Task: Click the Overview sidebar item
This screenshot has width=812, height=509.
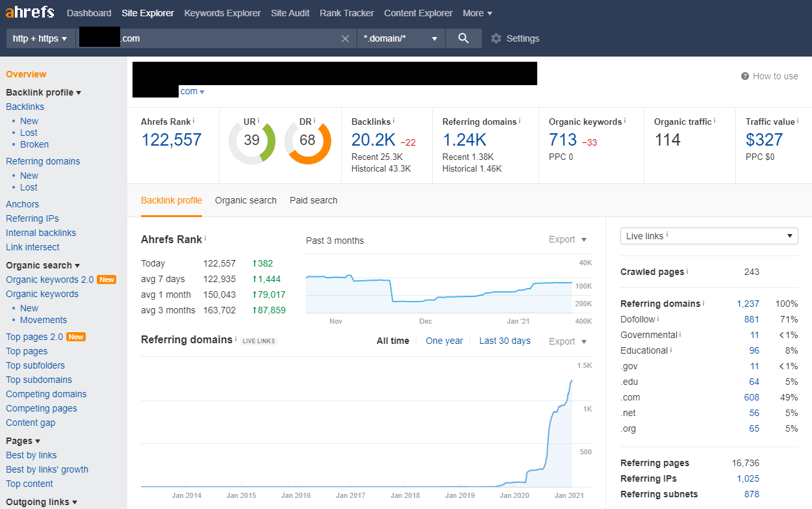Action: point(26,74)
